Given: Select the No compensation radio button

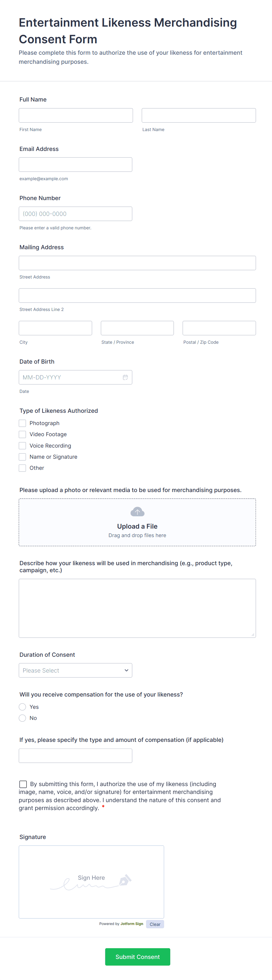Looking at the screenshot, I should 23,718.
